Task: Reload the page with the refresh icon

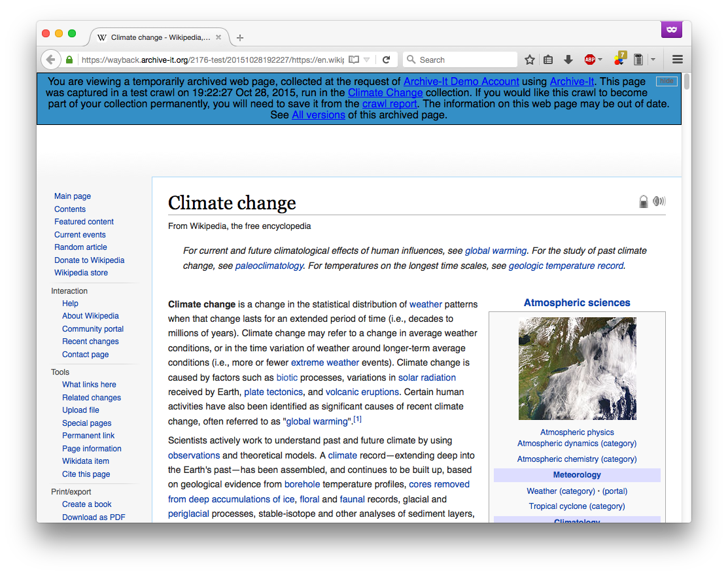Action: click(x=387, y=60)
